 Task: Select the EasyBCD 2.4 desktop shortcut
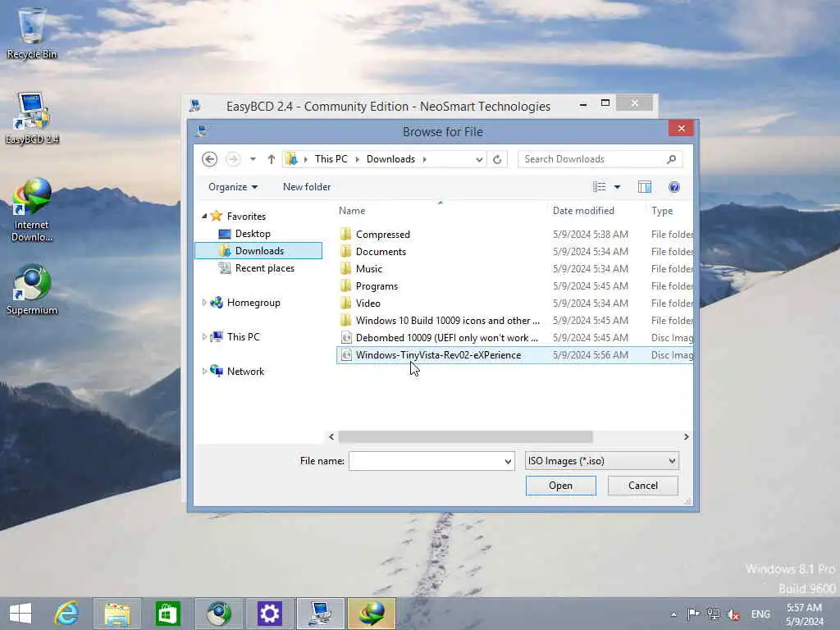[32, 118]
